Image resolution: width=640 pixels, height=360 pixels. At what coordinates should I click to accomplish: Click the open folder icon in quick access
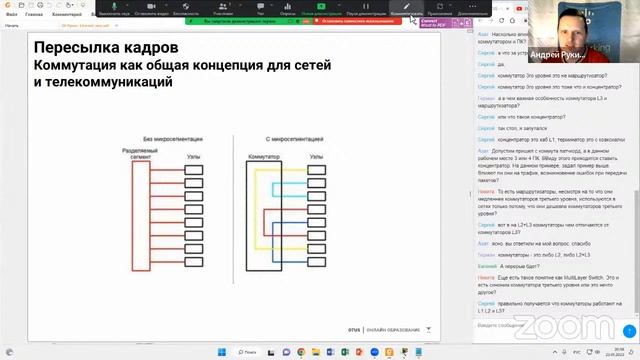(x=21, y=5)
